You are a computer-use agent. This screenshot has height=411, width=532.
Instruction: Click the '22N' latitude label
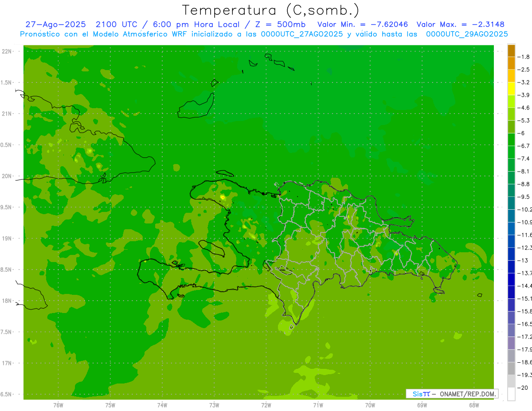tap(8, 51)
